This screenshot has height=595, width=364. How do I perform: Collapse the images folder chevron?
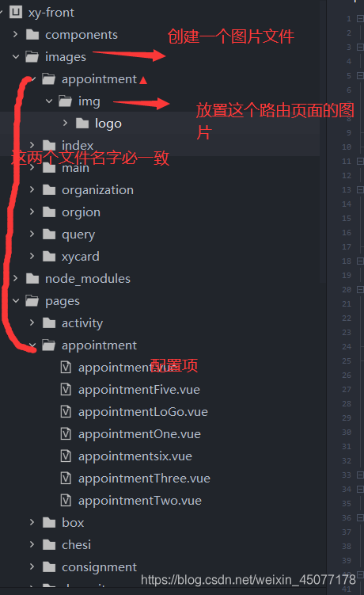coord(16,57)
